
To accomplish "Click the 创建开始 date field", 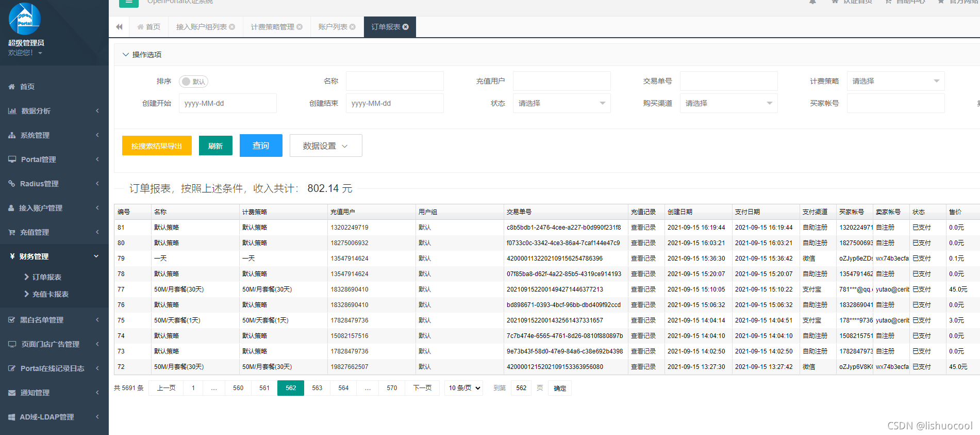I will (x=228, y=103).
